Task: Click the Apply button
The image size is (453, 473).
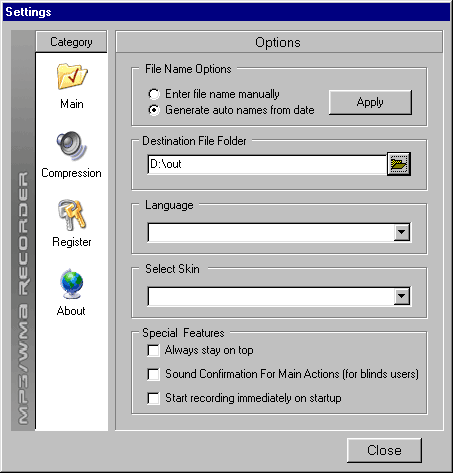Action: click(x=370, y=102)
